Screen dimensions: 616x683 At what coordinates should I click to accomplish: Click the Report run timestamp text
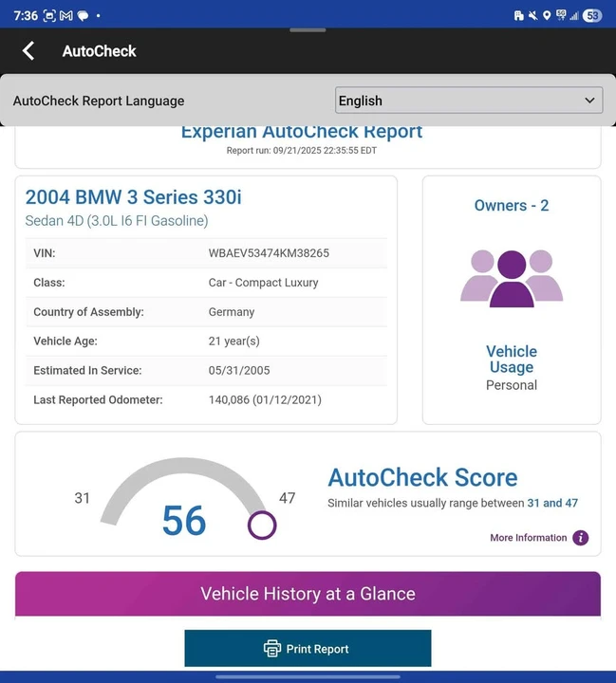pos(301,150)
